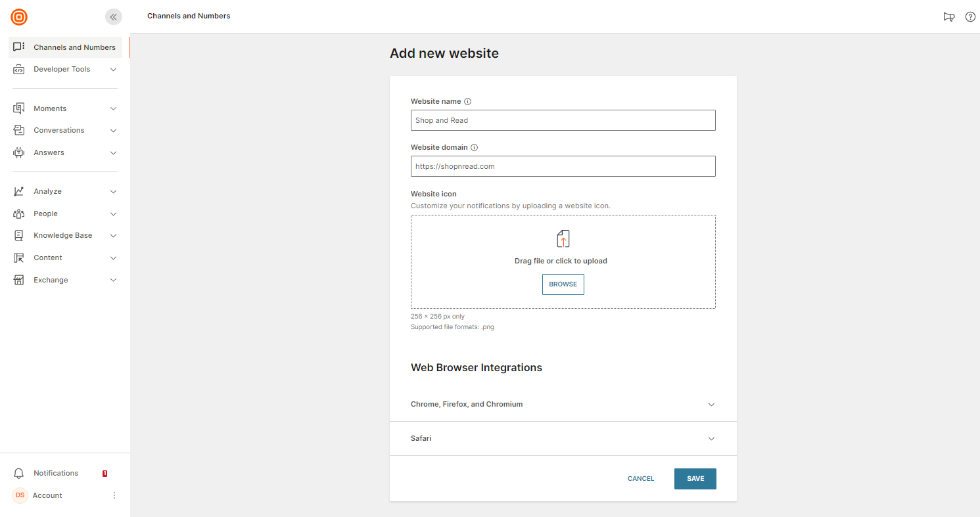Click the BROWSE button
The image size is (980, 517).
click(x=563, y=284)
